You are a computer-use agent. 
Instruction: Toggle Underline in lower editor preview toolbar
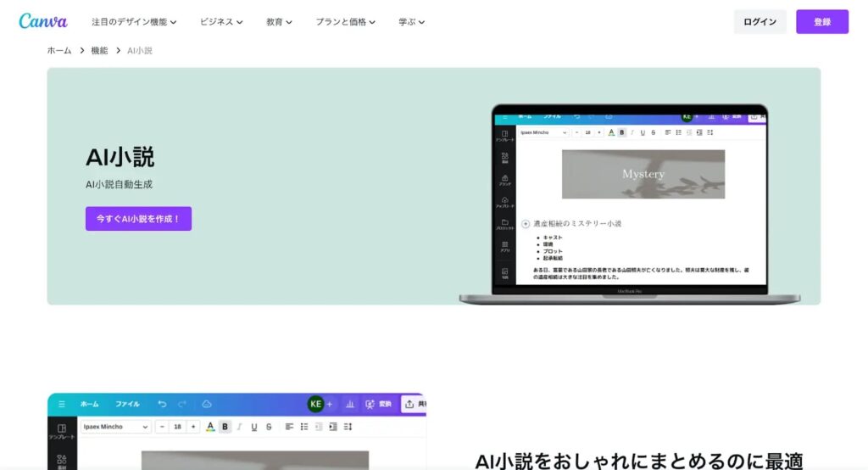tap(254, 427)
